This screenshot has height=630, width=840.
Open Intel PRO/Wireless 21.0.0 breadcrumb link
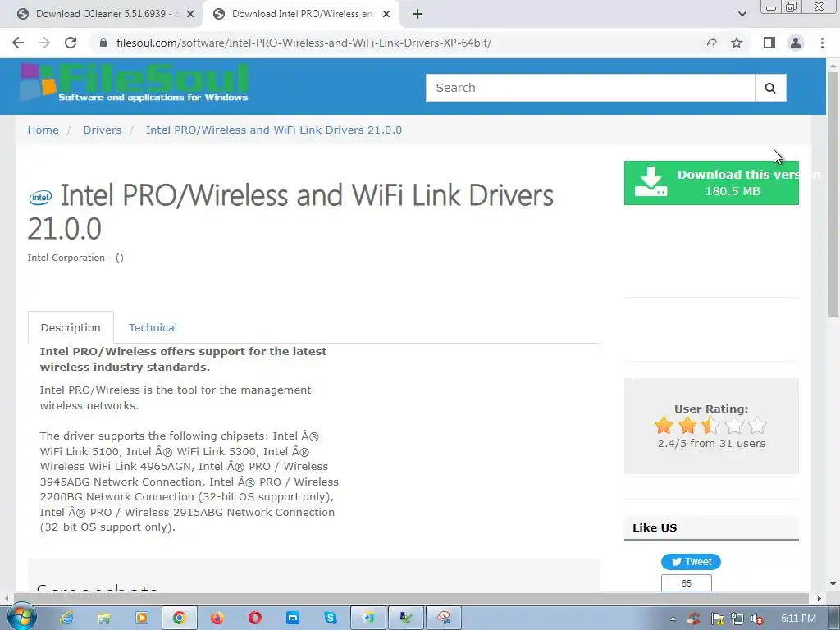click(274, 130)
